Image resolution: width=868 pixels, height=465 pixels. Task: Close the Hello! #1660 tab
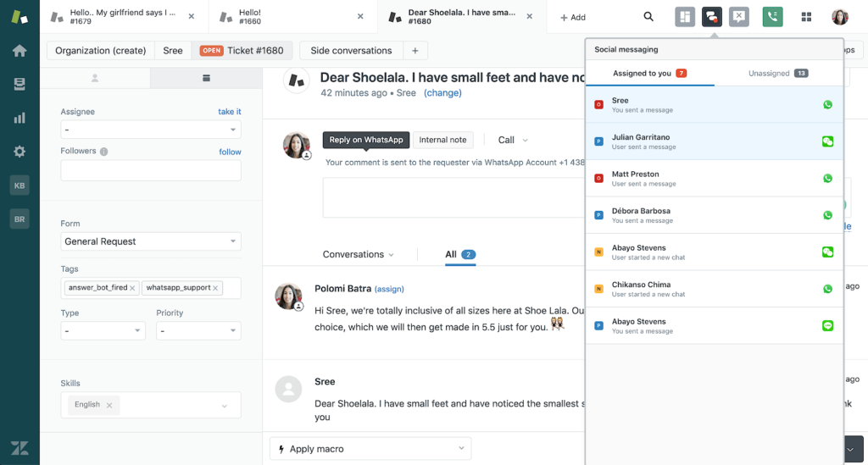click(x=361, y=17)
